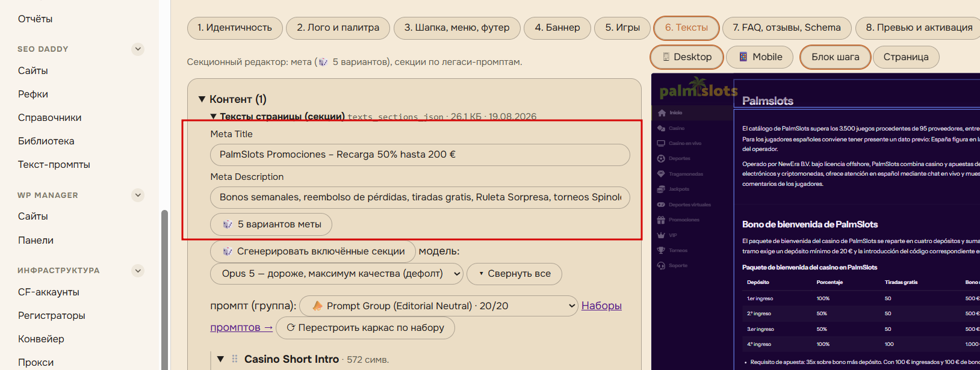Open step tab 1. Идентичность
This screenshot has height=370, width=980.
click(235, 28)
